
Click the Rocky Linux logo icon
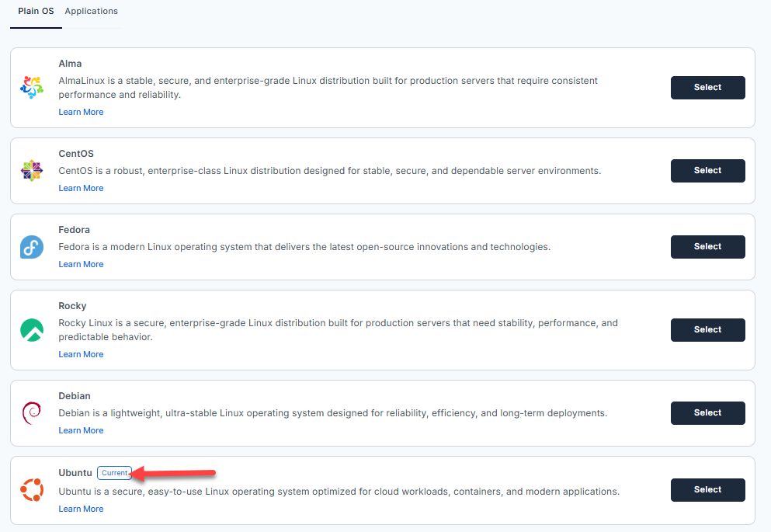32,330
